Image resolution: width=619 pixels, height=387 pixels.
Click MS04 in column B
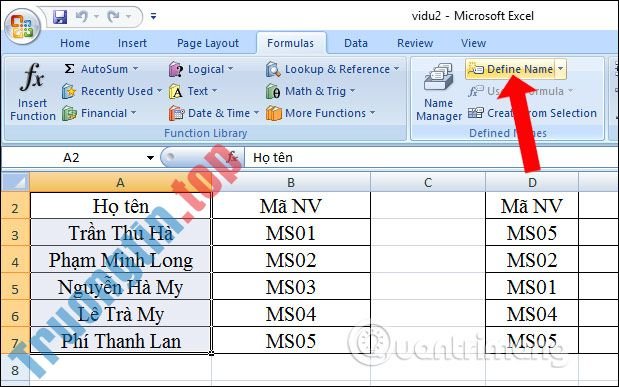point(291,314)
